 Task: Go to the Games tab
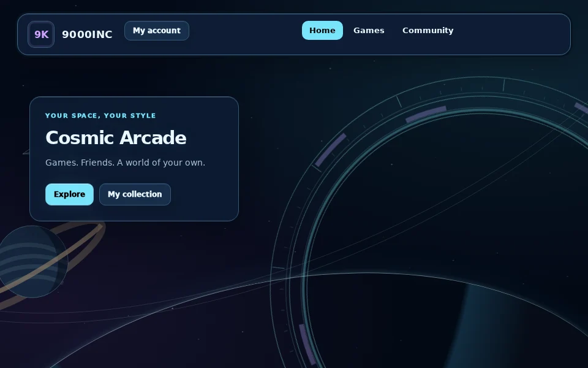click(369, 31)
